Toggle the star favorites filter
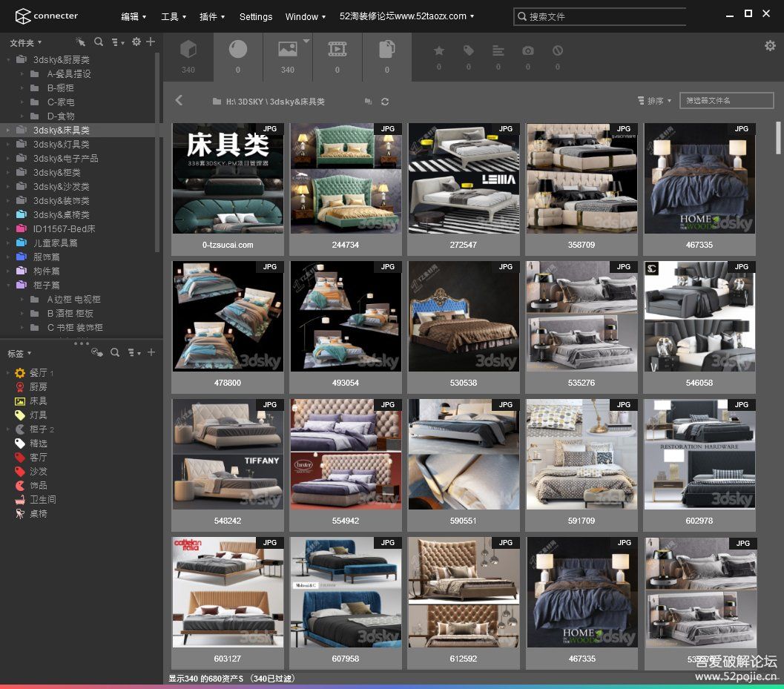784x689 pixels. click(439, 51)
